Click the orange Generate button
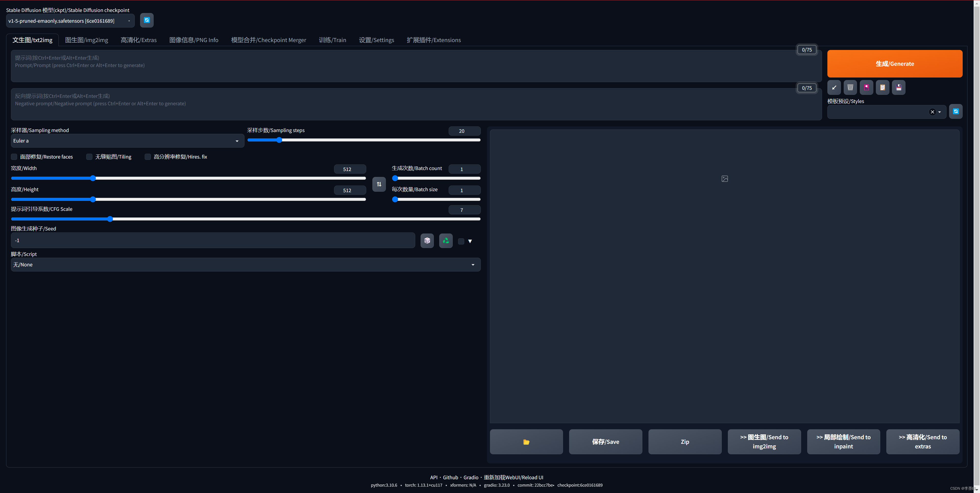 pos(895,63)
